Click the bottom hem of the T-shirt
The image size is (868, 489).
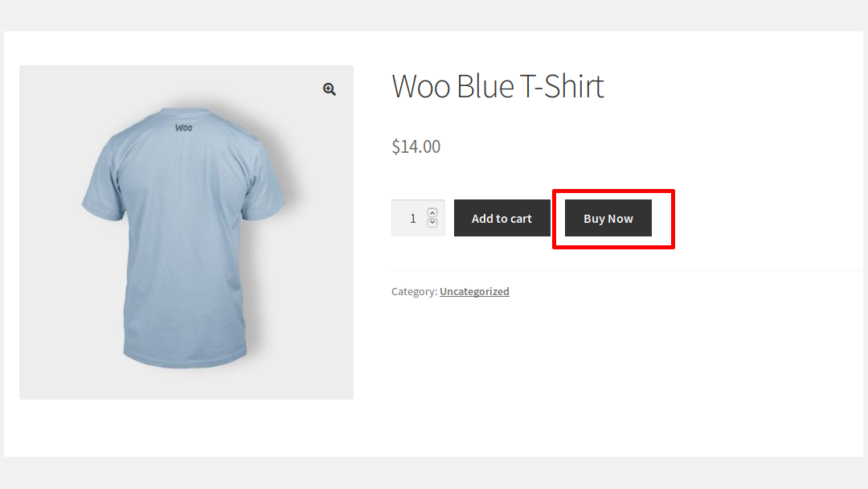pyautogui.click(x=186, y=360)
